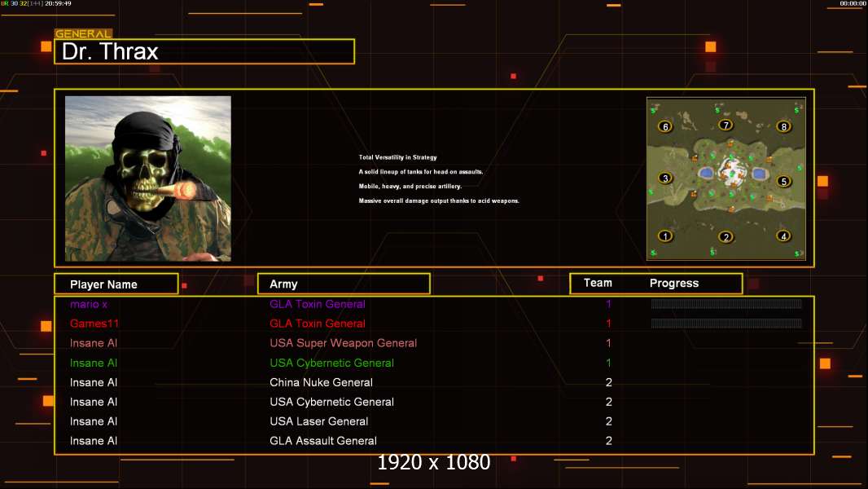The height and width of the screenshot is (489, 868).
Task: Click the Dr. Thrax general name title
Action: [x=110, y=51]
